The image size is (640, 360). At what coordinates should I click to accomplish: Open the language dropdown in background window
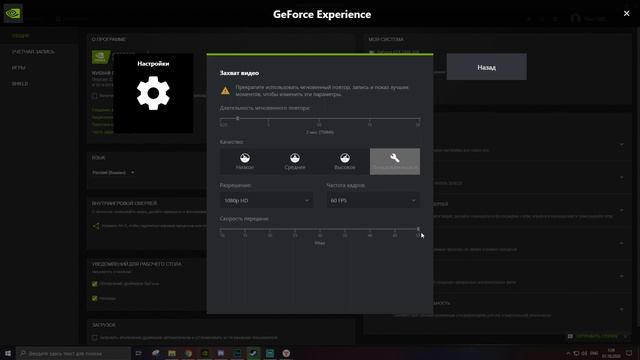[113, 173]
